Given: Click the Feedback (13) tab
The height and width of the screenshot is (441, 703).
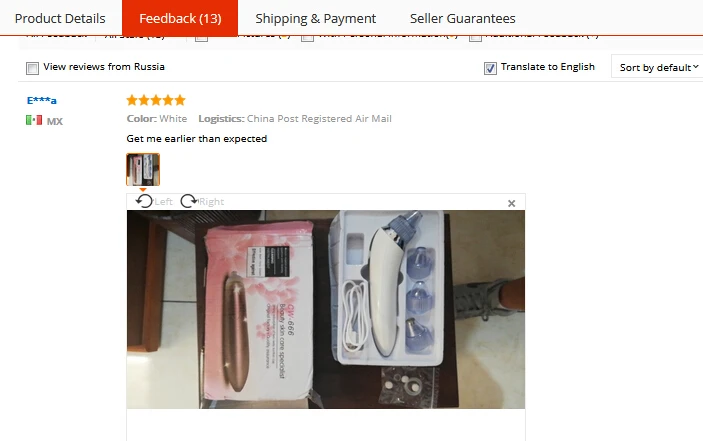Looking at the screenshot, I should coord(180,18).
